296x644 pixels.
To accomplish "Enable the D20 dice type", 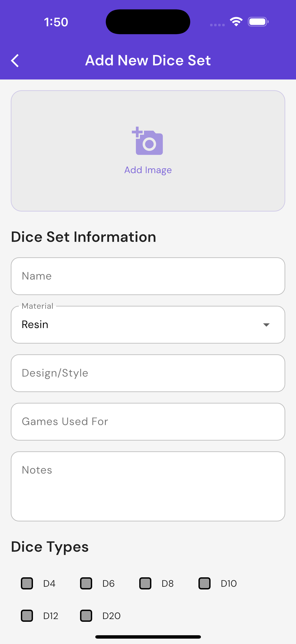I will (x=86, y=615).
